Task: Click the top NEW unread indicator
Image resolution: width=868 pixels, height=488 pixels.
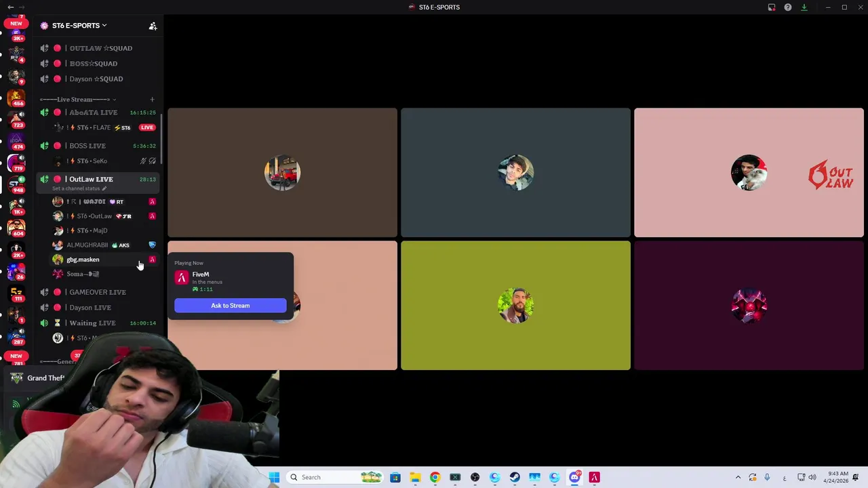Action: coord(16,23)
